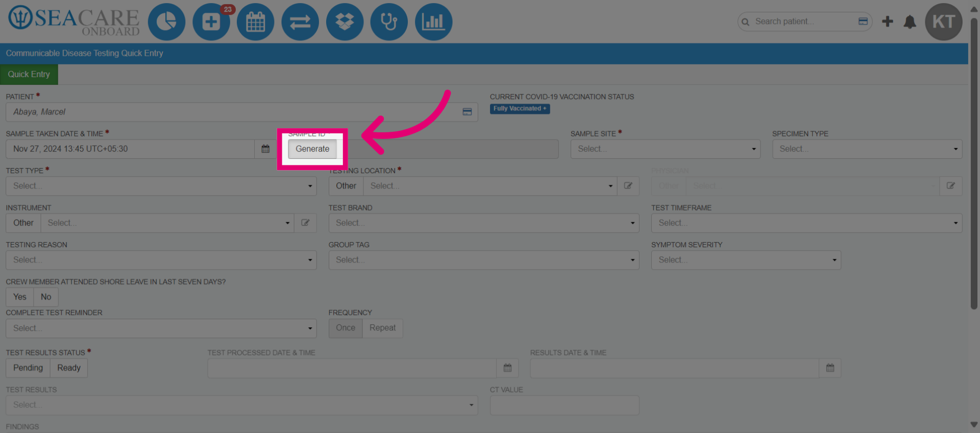
Task: Click the Test Processed Date & Time field
Action: pyautogui.click(x=352, y=368)
